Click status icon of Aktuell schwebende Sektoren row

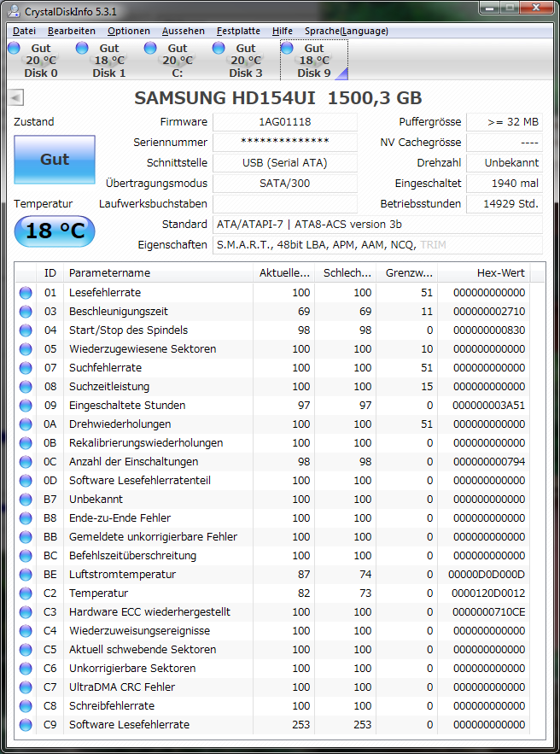tap(26, 649)
